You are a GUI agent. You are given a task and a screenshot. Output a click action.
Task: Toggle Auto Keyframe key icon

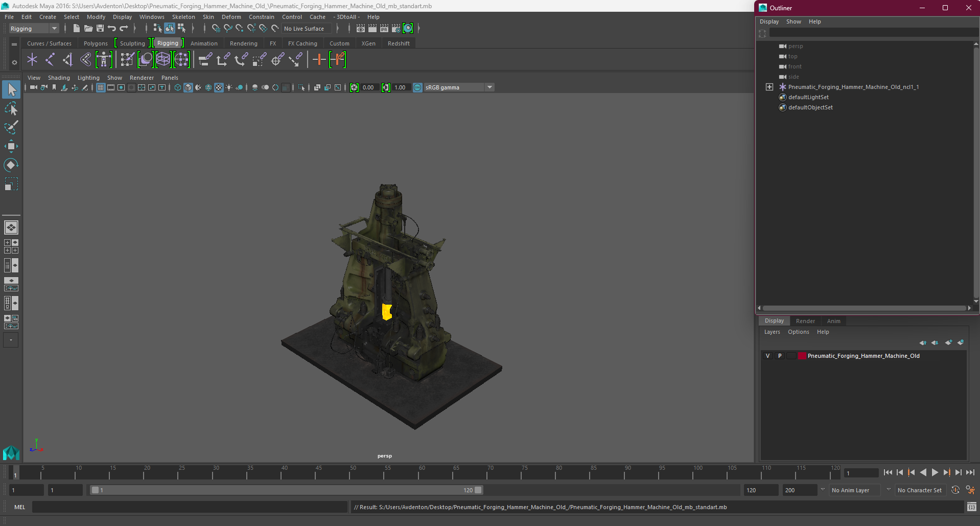tap(955, 490)
